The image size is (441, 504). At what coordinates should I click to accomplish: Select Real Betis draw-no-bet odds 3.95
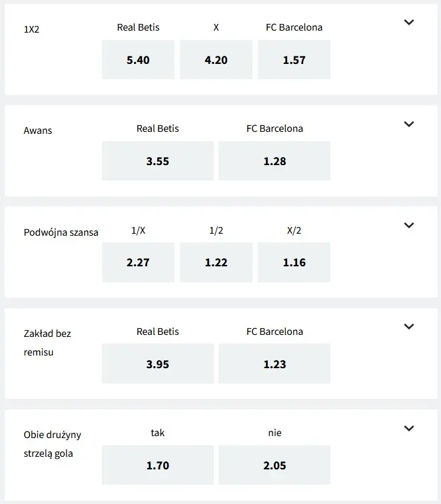click(x=157, y=364)
